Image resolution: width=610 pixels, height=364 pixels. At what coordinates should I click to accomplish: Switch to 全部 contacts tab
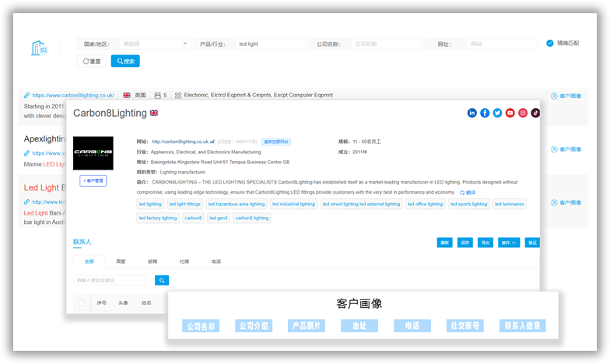click(89, 261)
